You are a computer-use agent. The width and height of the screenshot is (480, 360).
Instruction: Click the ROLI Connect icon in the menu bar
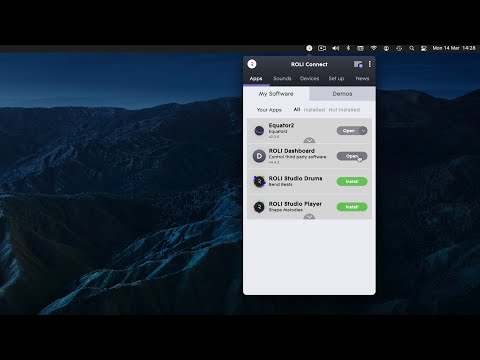pyautogui.click(x=309, y=48)
